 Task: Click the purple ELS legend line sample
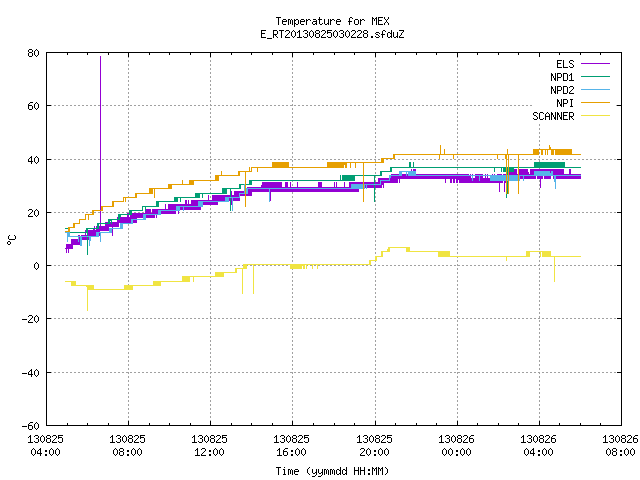595,64
